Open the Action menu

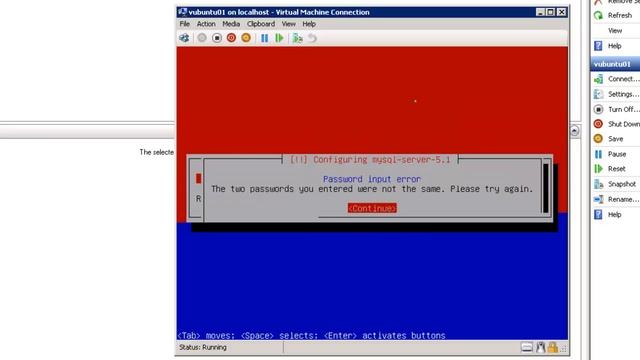coord(206,24)
